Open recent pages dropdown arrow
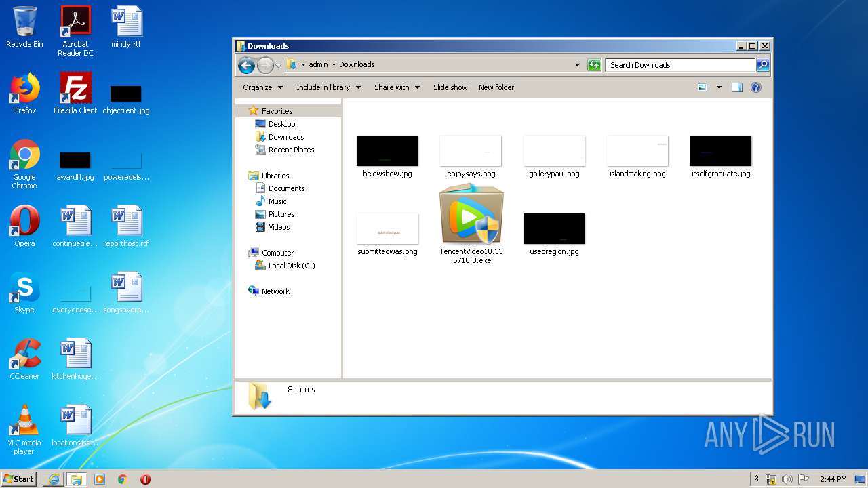Image resolution: width=868 pixels, height=488 pixels. coord(278,66)
